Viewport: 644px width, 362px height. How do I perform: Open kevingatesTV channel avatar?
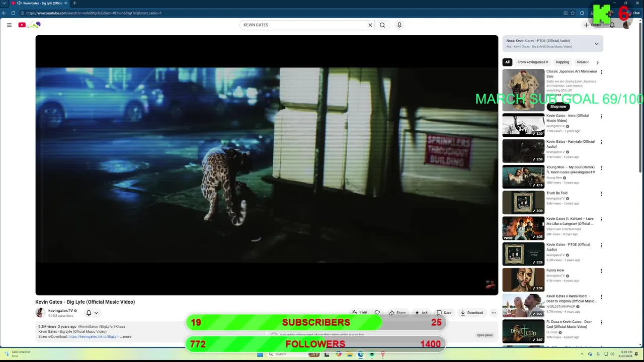[x=40, y=313]
